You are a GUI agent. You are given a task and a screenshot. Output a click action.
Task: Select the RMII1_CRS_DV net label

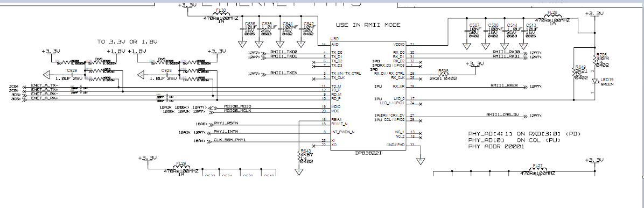503,115
